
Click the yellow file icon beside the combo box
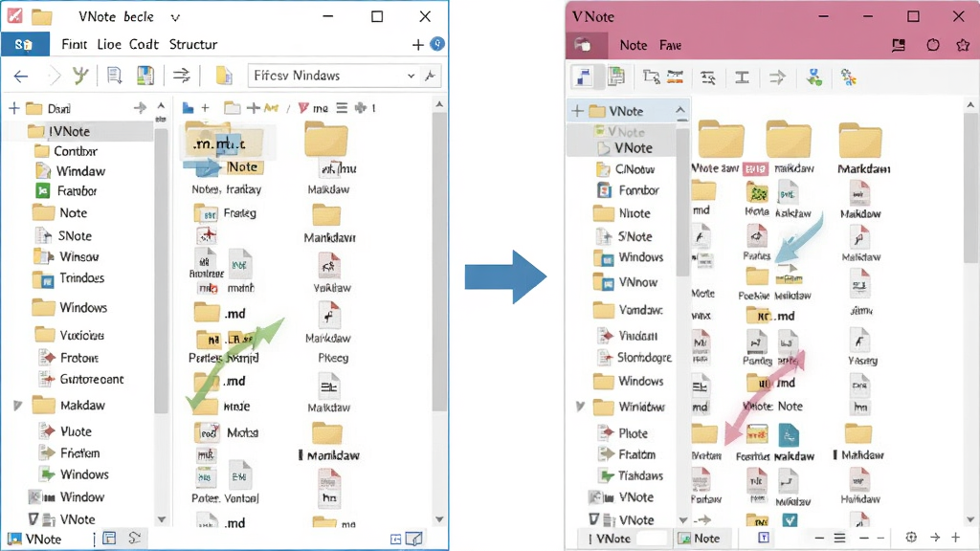click(x=224, y=76)
